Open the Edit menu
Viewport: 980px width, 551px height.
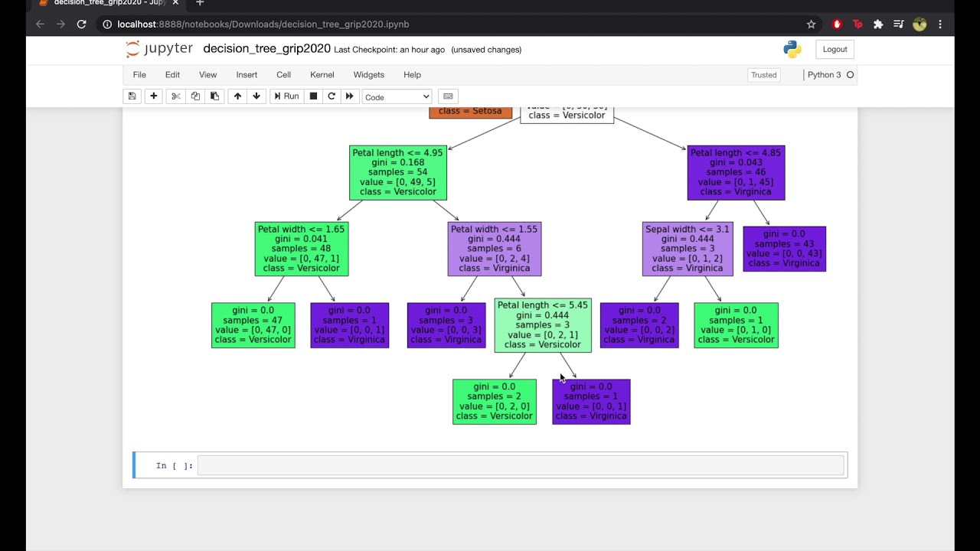pos(172,75)
